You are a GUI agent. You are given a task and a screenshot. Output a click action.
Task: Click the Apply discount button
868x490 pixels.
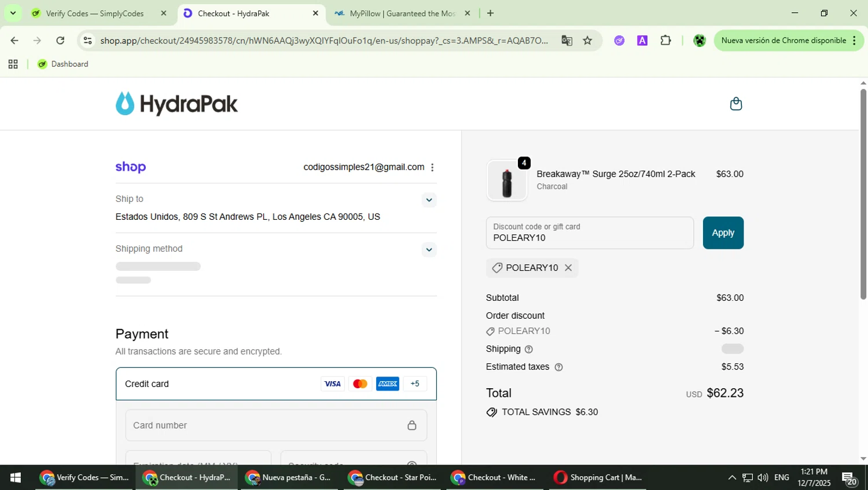[723, 233]
